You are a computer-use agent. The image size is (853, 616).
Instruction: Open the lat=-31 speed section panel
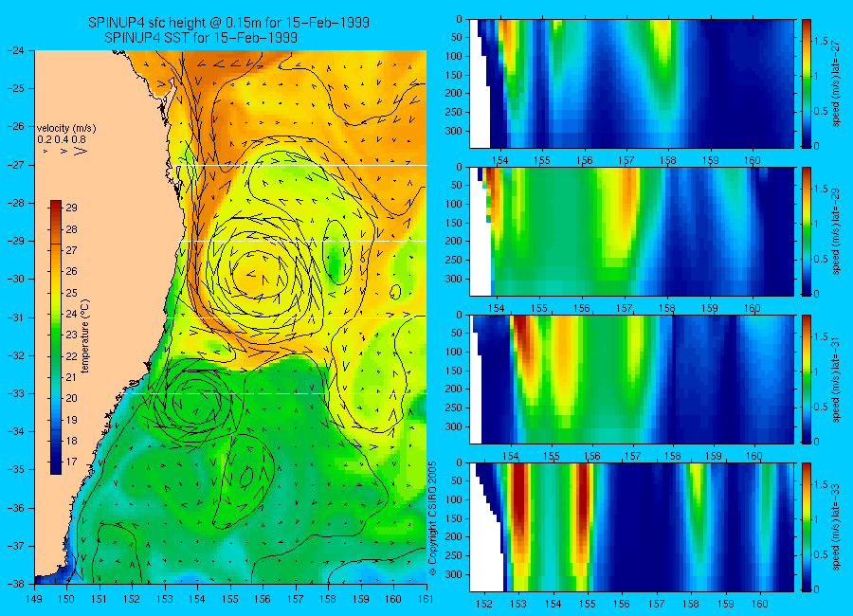pos(631,379)
